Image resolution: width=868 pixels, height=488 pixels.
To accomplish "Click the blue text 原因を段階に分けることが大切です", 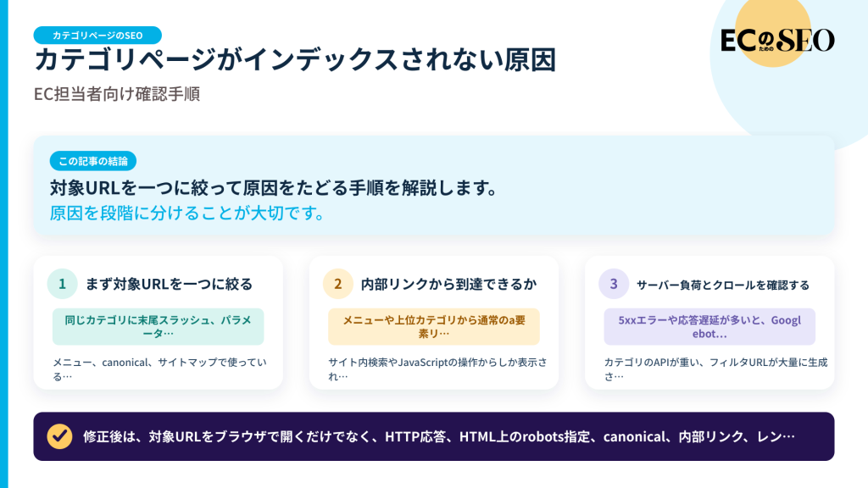I will pos(187,213).
